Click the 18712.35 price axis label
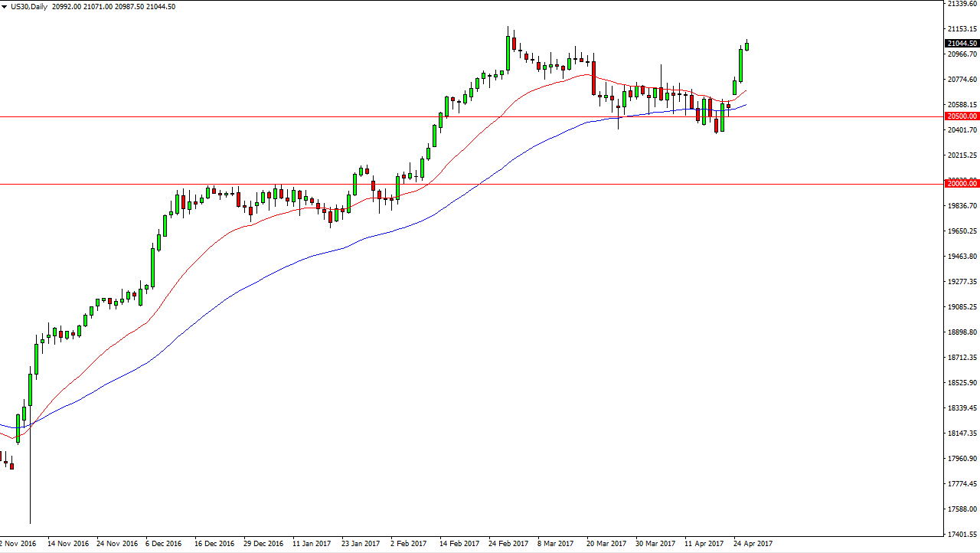Viewport: 980px width, 553px height. coord(962,357)
